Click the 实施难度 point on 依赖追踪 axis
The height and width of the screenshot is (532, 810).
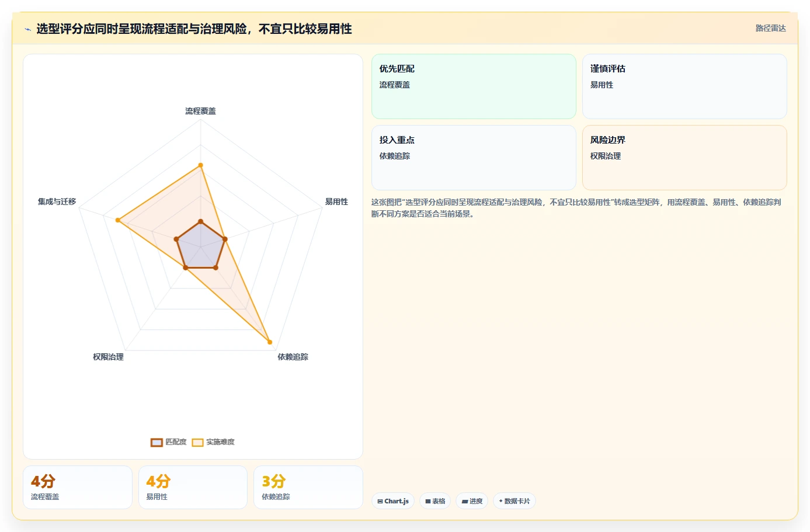[x=269, y=342]
